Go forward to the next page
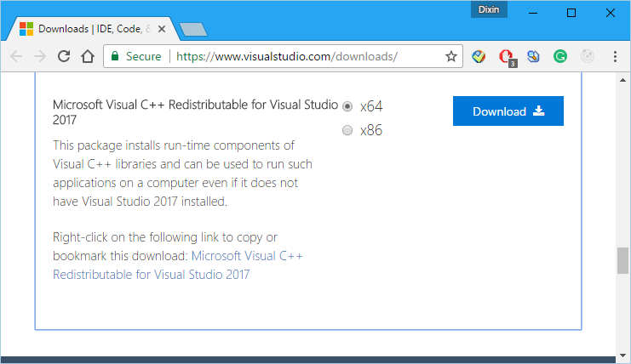631x364 pixels. (x=40, y=56)
